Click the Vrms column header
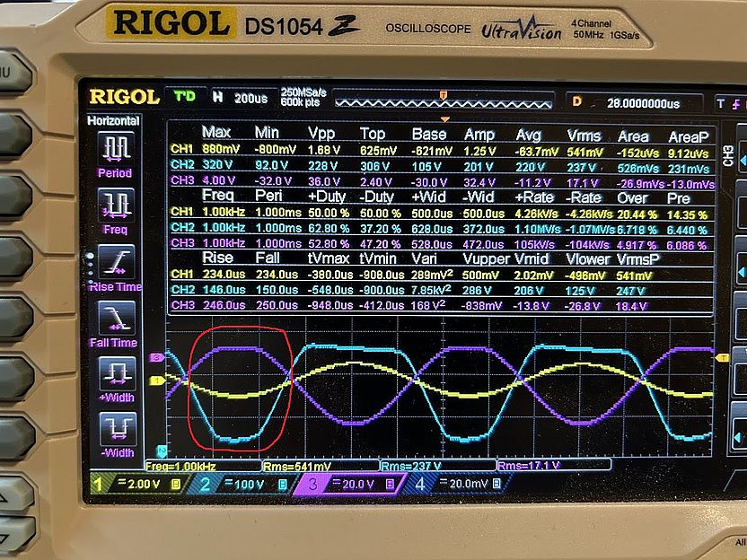 tap(584, 136)
